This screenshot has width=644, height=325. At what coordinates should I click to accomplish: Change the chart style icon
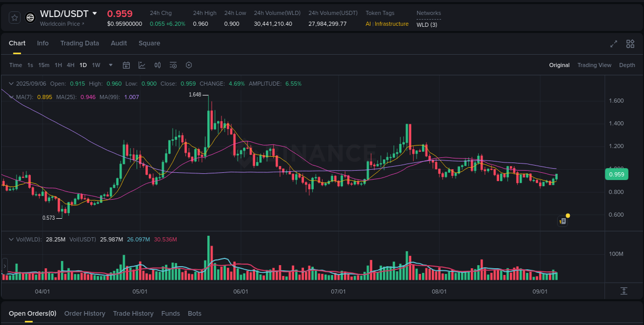coord(142,65)
